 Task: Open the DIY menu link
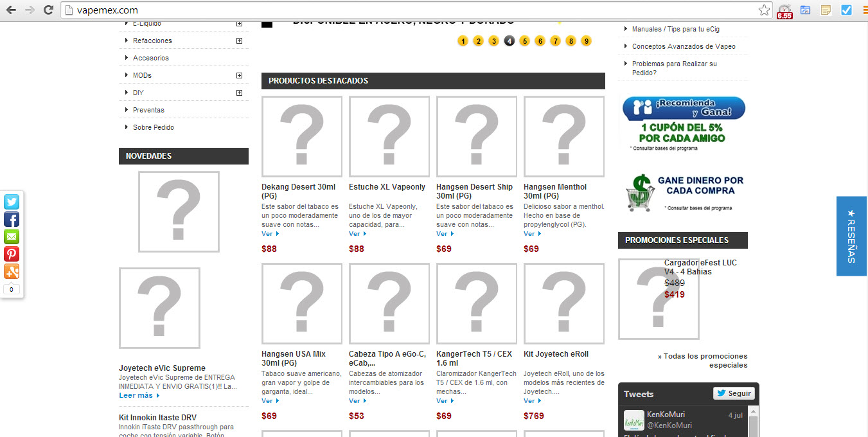(x=138, y=93)
